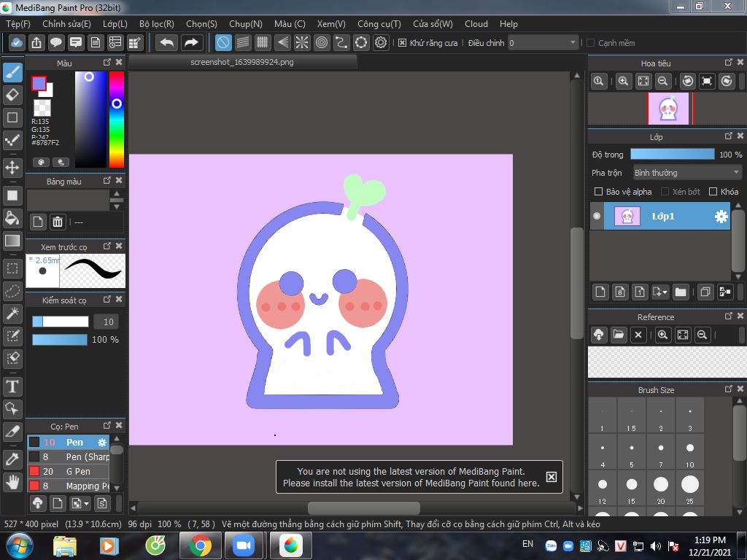Select the Text tool
747x560 pixels.
(x=13, y=386)
